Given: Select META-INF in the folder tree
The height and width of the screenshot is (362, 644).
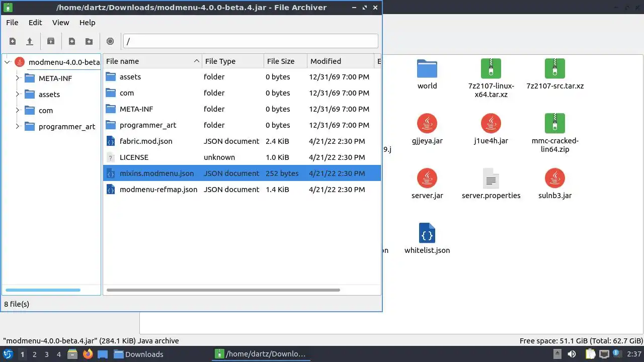Looking at the screenshot, I should tap(55, 78).
